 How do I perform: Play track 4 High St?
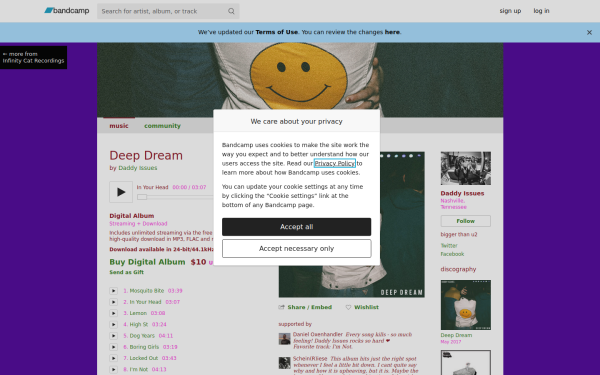pos(114,324)
